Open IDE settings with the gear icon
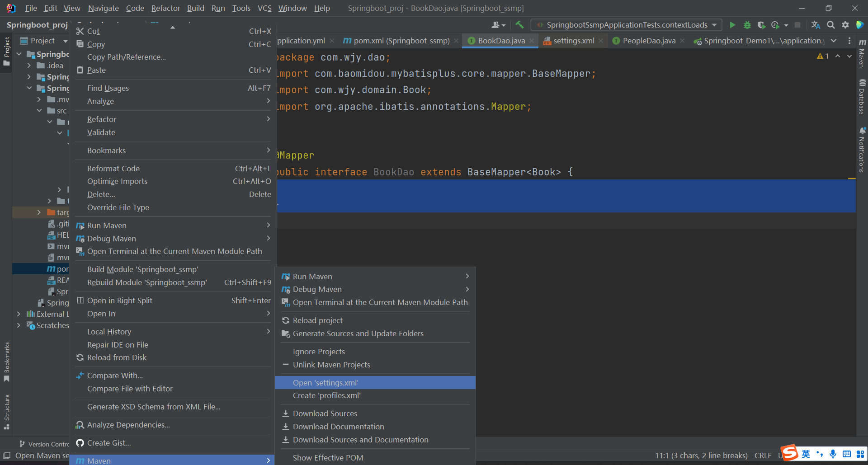Screen dimensions: 868x465 click(x=845, y=25)
